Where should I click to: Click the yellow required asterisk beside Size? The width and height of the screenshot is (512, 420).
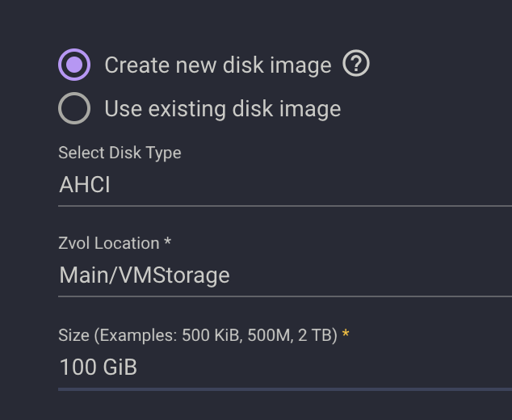click(x=346, y=333)
